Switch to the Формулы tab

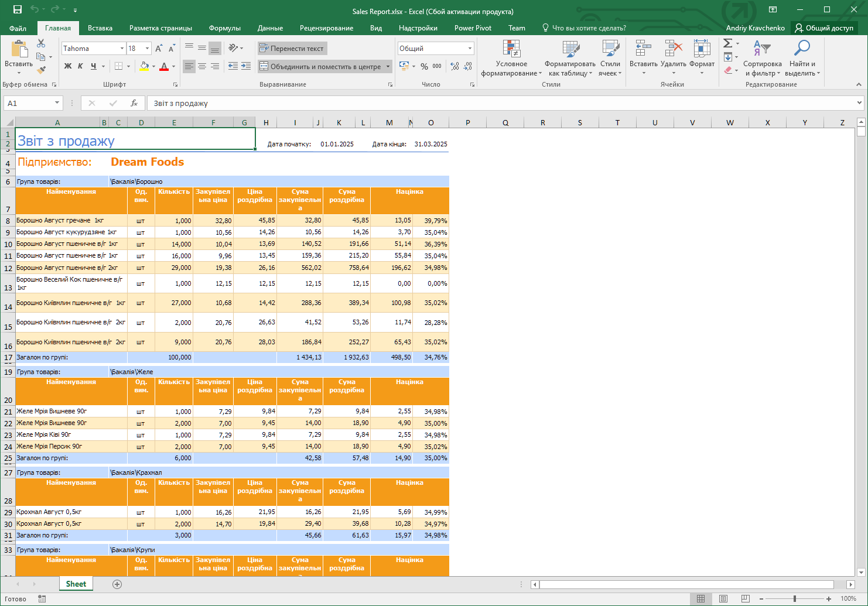(x=225, y=28)
